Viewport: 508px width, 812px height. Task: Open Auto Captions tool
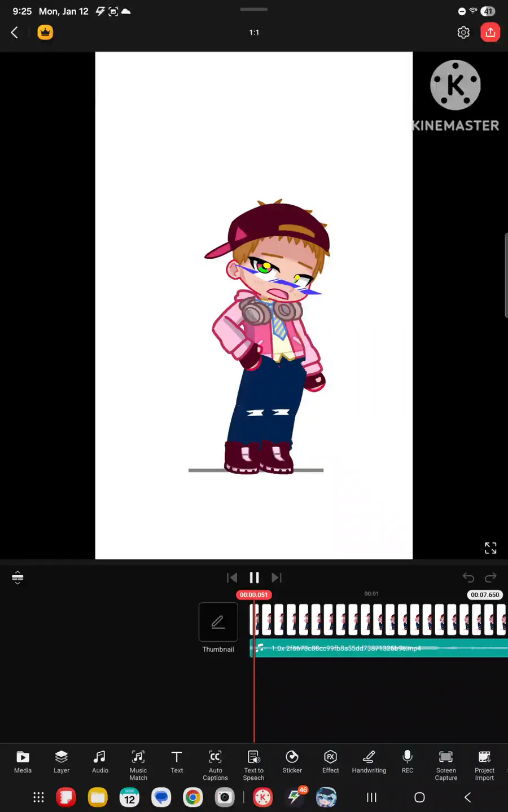coord(215,765)
